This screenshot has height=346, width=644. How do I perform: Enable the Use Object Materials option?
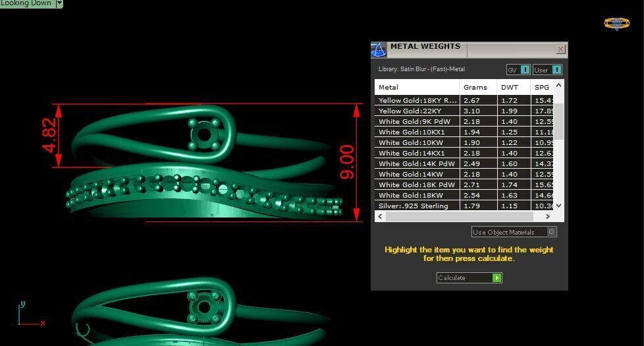(514, 232)
